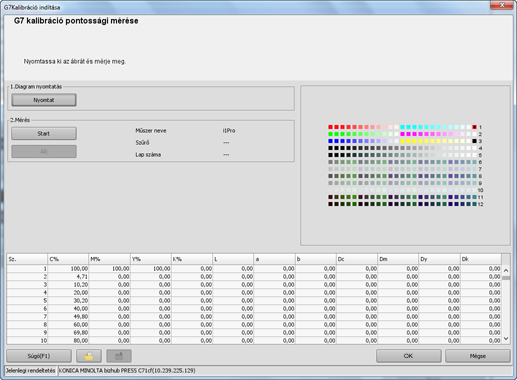Select the Dc column header
The image size is (517, 380).
coord(357,259)
